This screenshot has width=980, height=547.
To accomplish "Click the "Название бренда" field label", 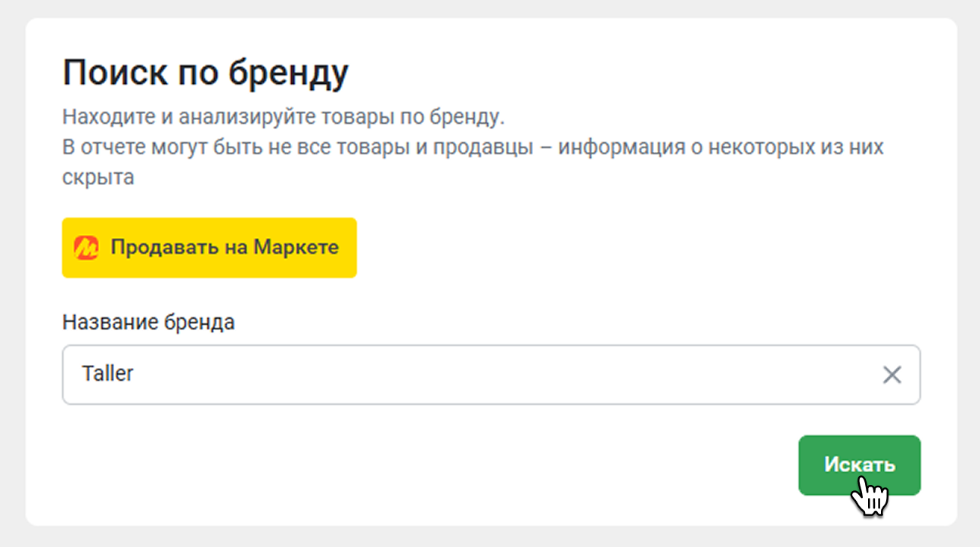I will pyautogui.click(x=148, y=323).
